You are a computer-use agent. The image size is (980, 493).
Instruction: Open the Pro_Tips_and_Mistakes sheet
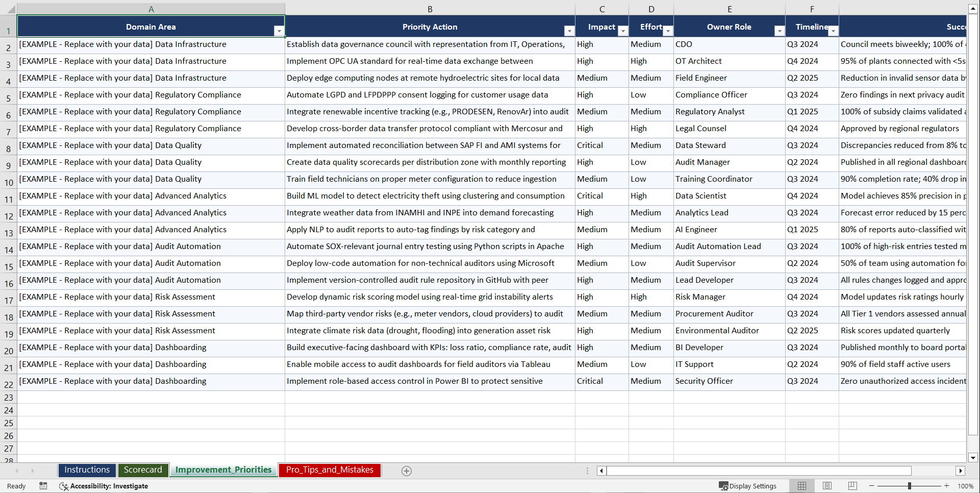tap(329, 470)
